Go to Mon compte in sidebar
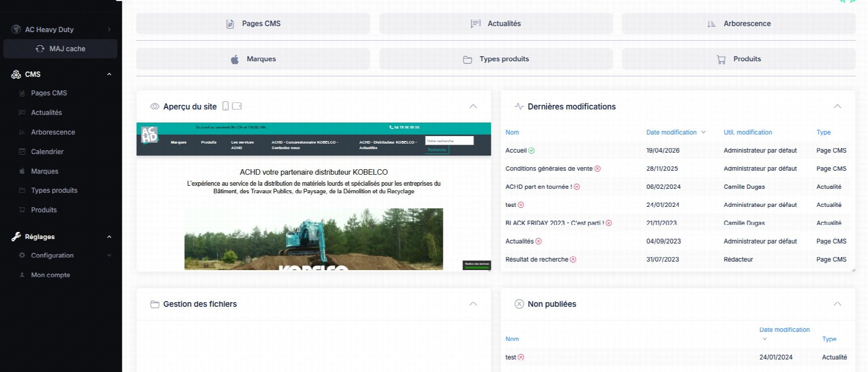This screenshot has width=868, height=372. pyautogui.click(x=50, y=275)
